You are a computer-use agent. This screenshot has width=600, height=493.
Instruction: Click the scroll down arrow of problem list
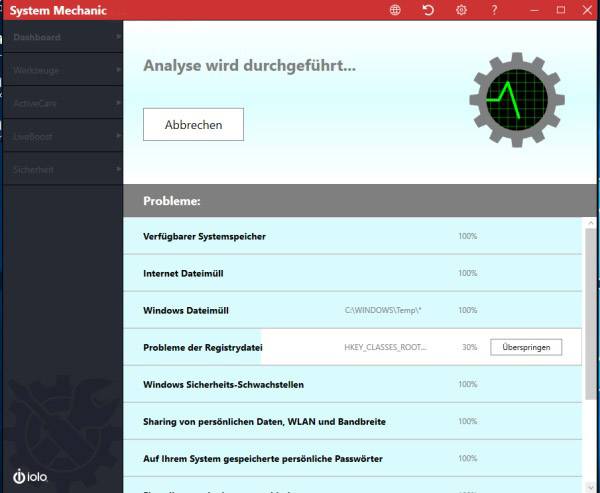[590, 488]
